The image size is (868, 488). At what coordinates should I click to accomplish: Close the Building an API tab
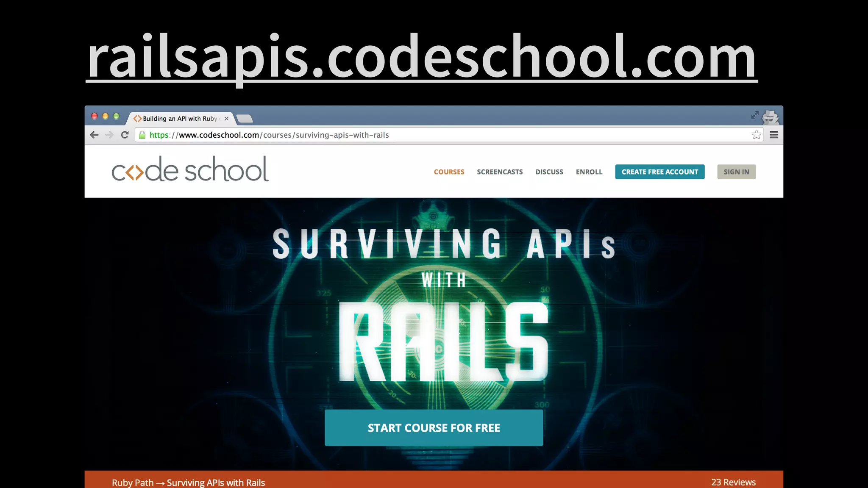[x=226, y=119]
